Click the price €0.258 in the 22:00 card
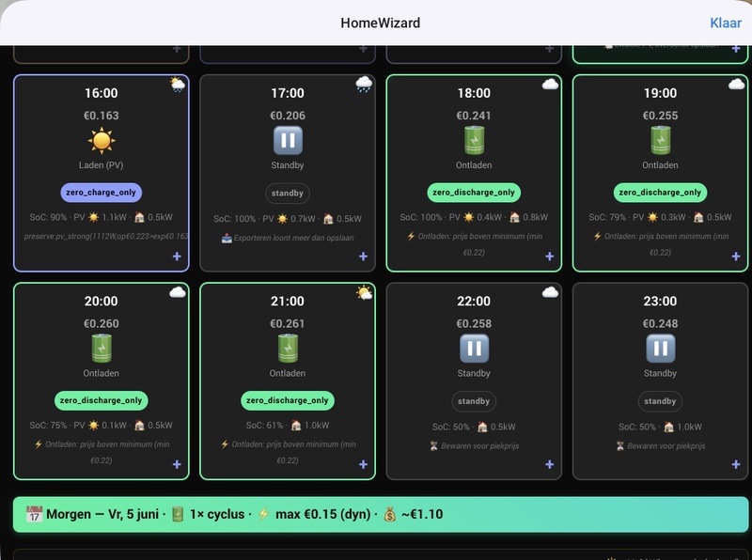Viewport: 752px width, 560px height. pyautogui.click(x=474, y=323)
